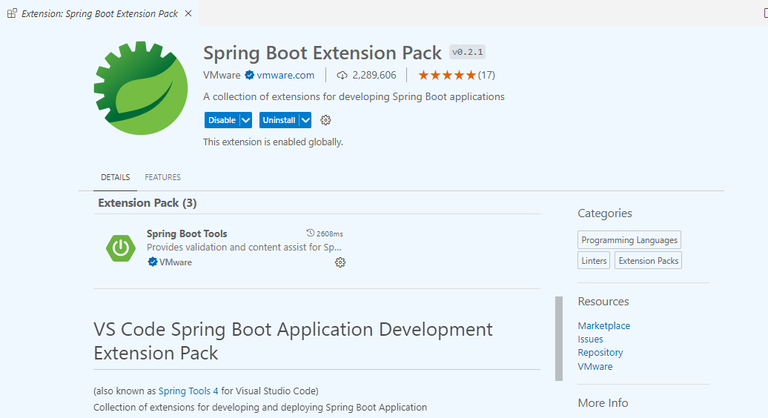The width and height of the screenshot is (768, 418).
Task: Close the Spring Boot Extension Pack editor tab
Action: pos(187,14)
